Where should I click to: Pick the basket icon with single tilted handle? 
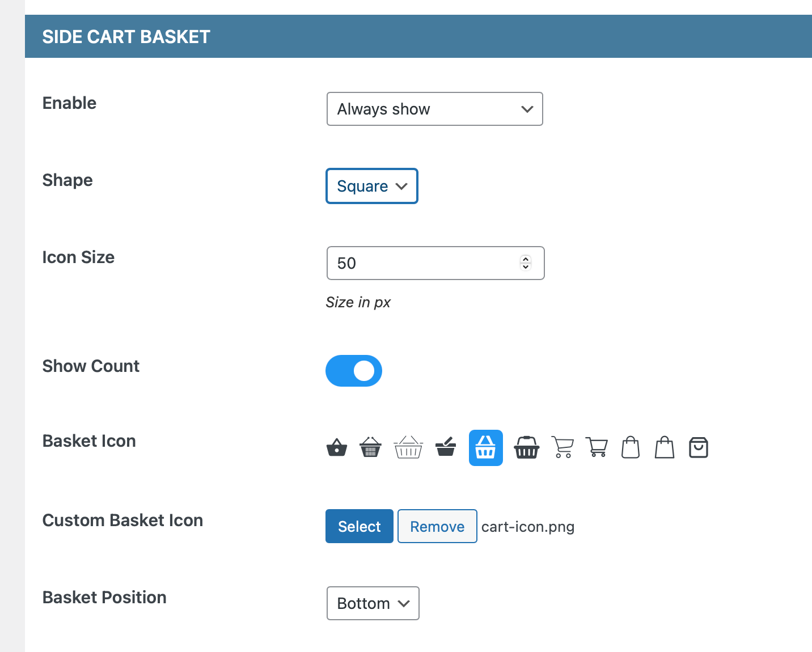pyautogui.click(x=446, y=448)
